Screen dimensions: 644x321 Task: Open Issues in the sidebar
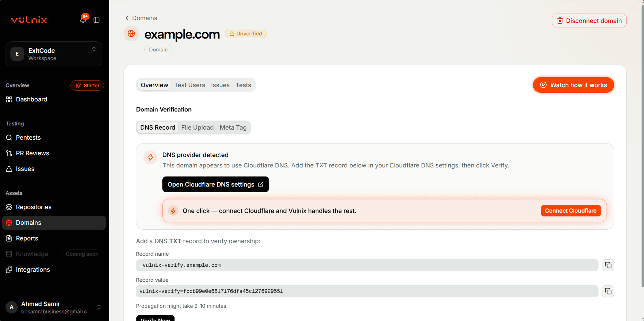click(x=54, y=169)
